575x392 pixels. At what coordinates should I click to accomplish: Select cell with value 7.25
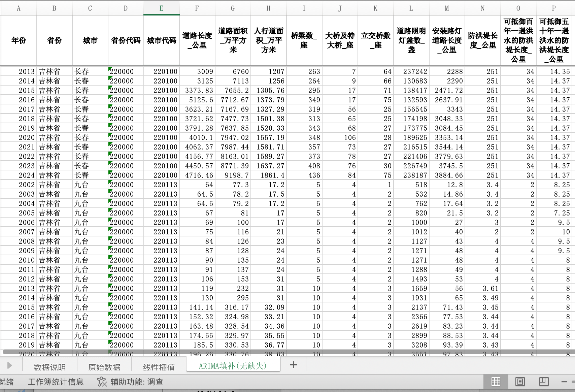point(554,213)
